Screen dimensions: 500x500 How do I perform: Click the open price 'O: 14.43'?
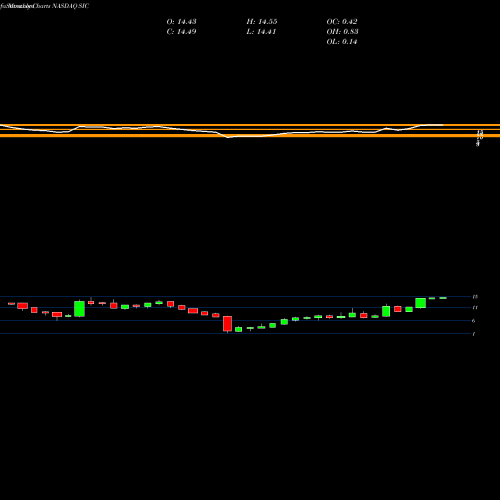click(x=181, y=22)
